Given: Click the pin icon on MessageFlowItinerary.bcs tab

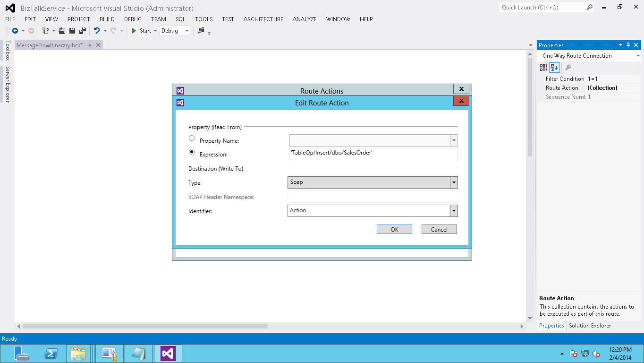Looking at the screenshot, I should 90,45.
